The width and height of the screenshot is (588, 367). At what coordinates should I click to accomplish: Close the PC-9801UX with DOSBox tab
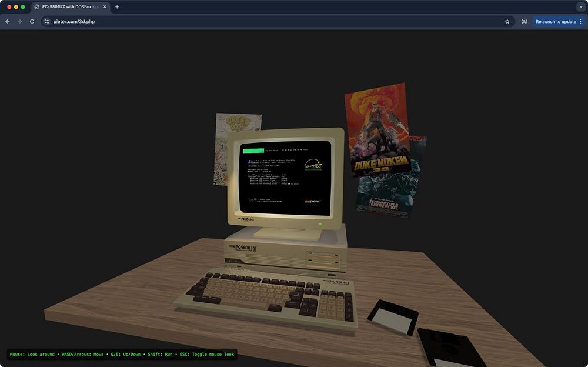point(105,6)
